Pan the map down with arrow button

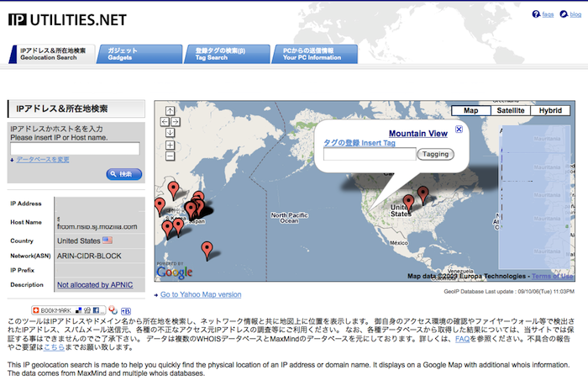[170, 133]
